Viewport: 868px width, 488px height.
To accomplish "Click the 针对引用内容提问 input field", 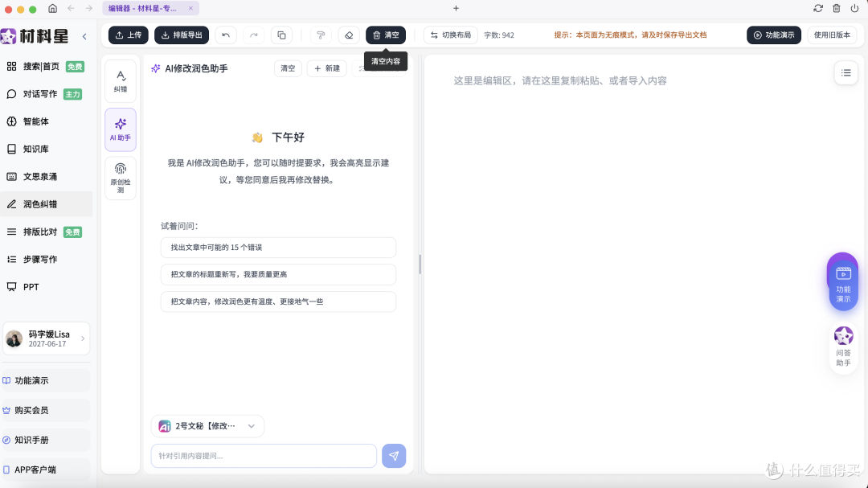I will click(x=264, y=456).
